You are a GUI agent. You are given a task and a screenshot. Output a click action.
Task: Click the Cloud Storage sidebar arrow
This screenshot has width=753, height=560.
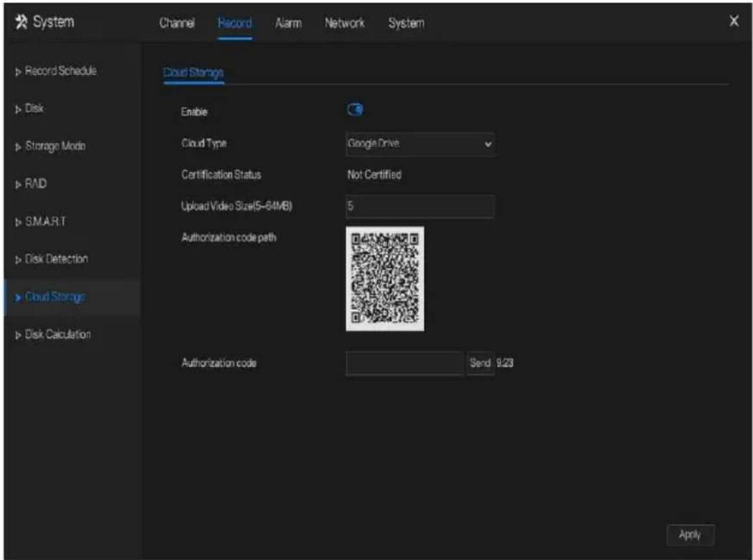[18, 298]
